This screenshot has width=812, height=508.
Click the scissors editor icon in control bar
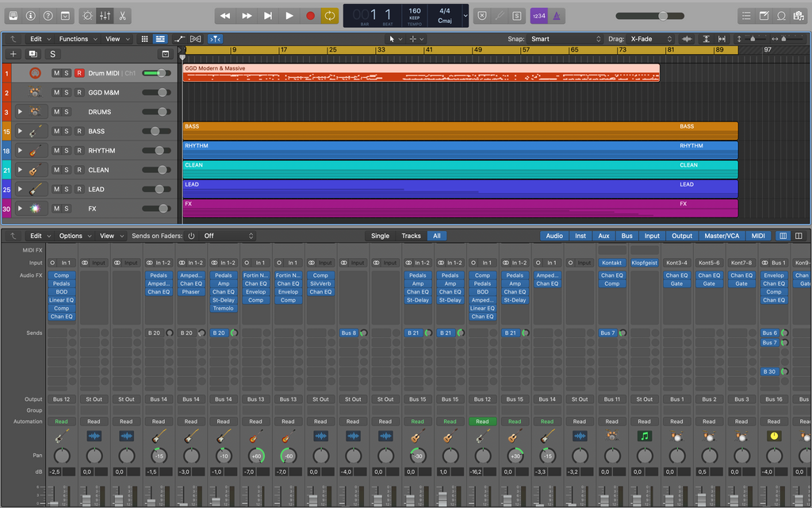point(121,15)
